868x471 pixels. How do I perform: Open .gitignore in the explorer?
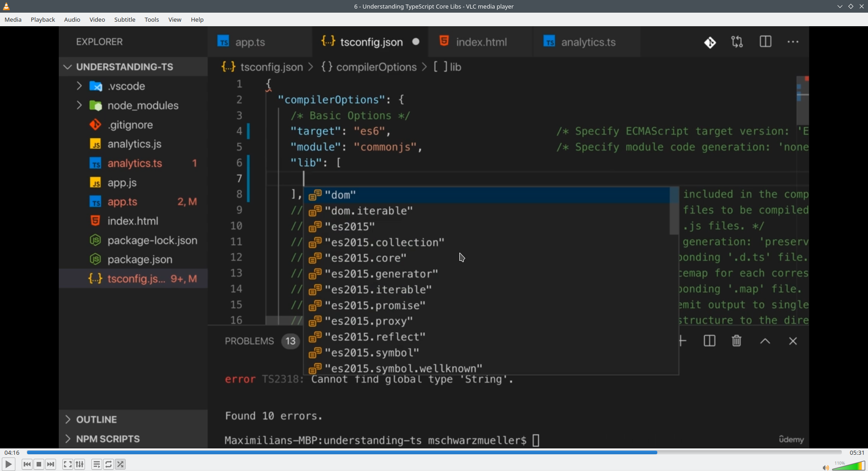pos(133,125)
